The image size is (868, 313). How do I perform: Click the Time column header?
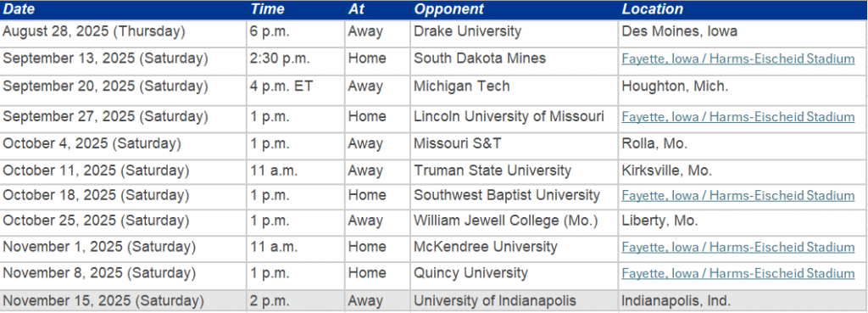[x=267, y=8]
